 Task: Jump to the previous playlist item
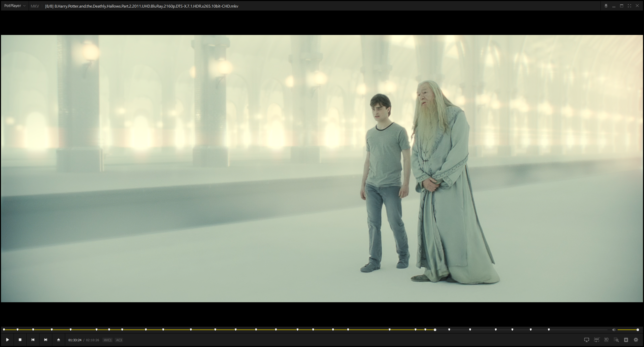click(33, 340)
